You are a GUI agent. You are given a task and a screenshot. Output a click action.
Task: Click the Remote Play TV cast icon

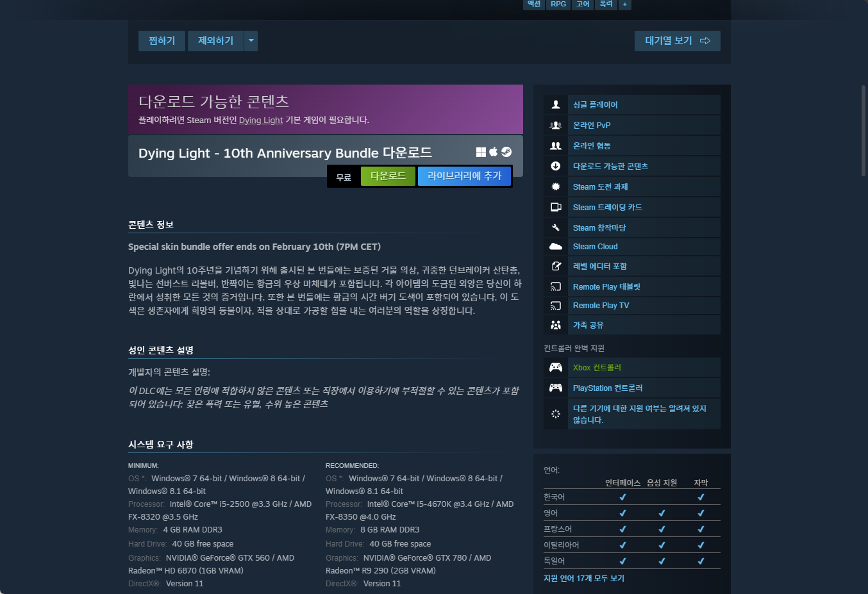pyautogui.click(x=556, y=306)
